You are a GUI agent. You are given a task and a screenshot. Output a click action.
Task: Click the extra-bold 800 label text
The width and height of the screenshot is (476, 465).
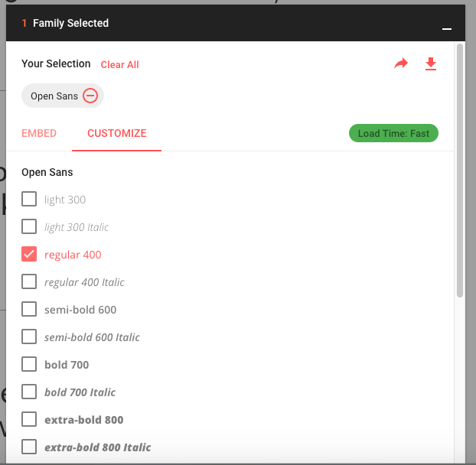click(84, 420)
